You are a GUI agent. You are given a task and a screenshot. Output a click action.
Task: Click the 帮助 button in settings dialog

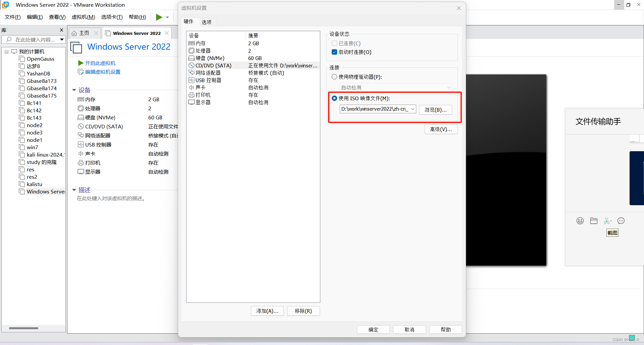[x=445, y=330]
